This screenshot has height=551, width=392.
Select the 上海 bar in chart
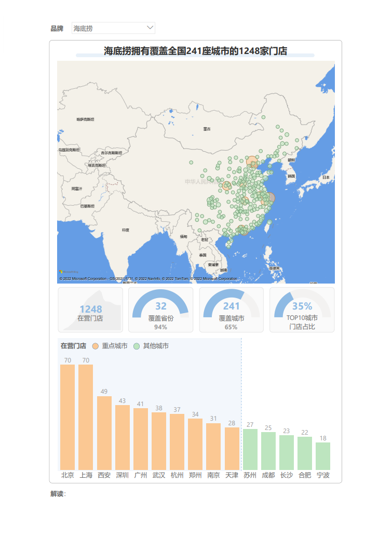tap(86, 417)
